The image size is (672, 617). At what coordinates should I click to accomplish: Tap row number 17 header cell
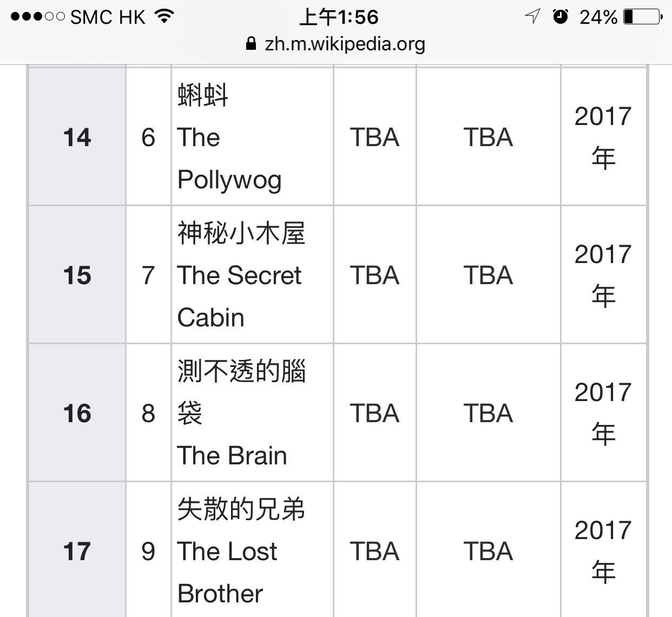pos(77,550)
